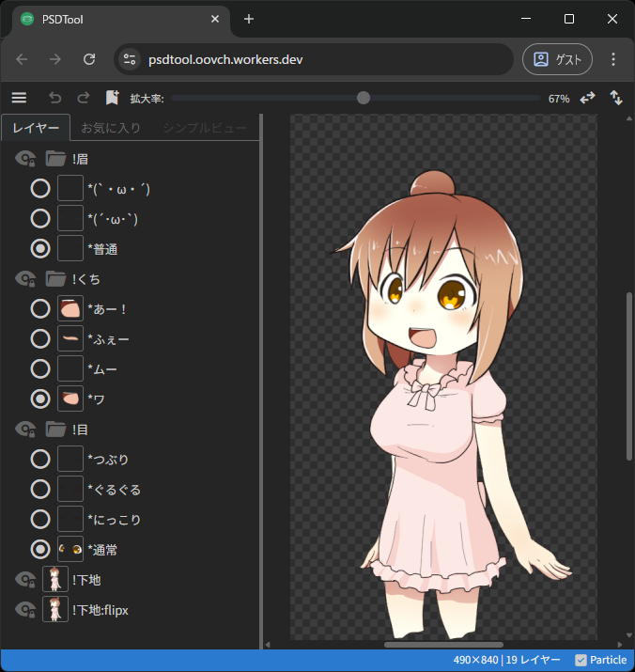
Task: Click canvas scroll-right arrow
Action: pos(620,645)
